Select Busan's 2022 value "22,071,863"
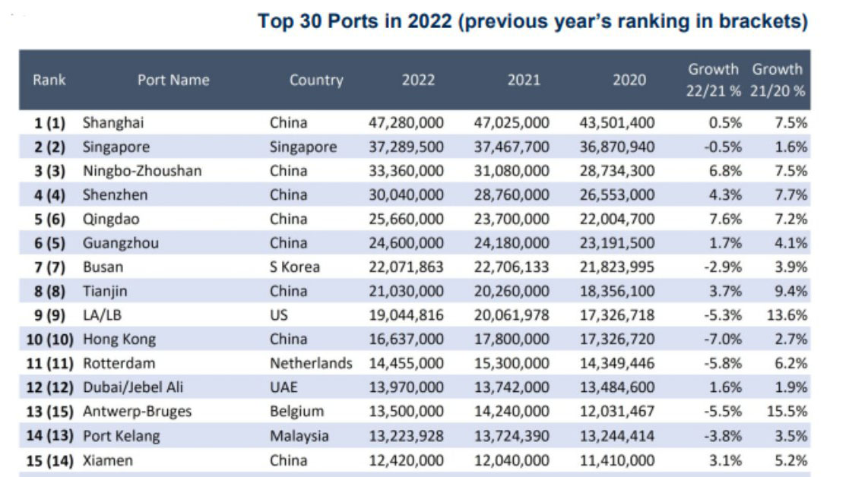The image size is (868, 477). point(407,267)
